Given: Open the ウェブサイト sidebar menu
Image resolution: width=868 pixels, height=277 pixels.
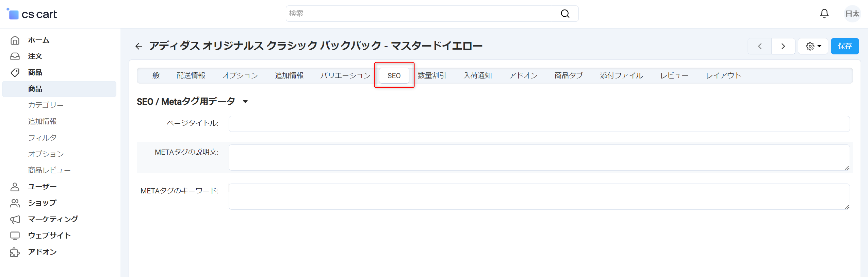Looking at the screenshot, I should pos(49,236).
